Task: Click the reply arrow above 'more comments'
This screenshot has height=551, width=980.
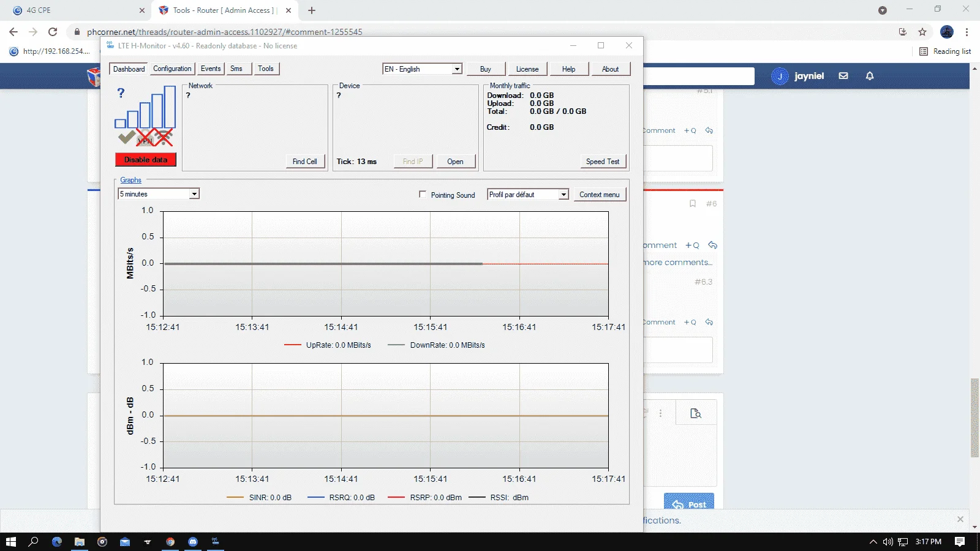Action: (712, 245)
